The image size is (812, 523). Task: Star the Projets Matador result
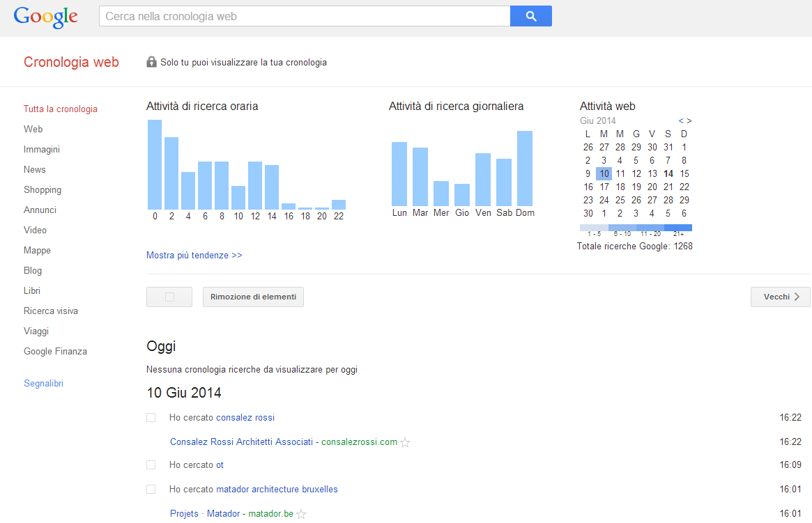point(301,514)
